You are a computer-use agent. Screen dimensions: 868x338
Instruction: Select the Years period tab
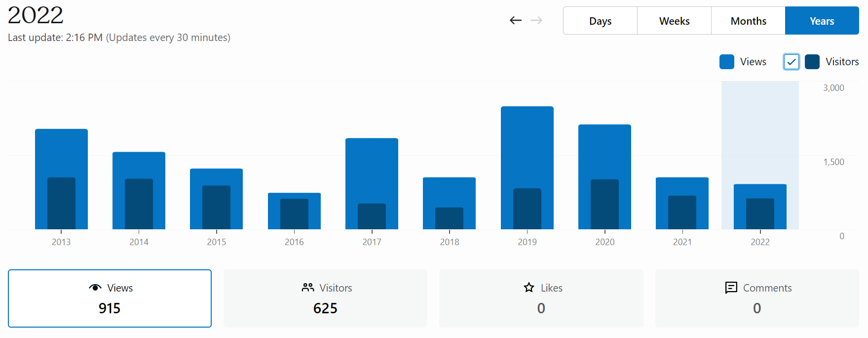822,21
